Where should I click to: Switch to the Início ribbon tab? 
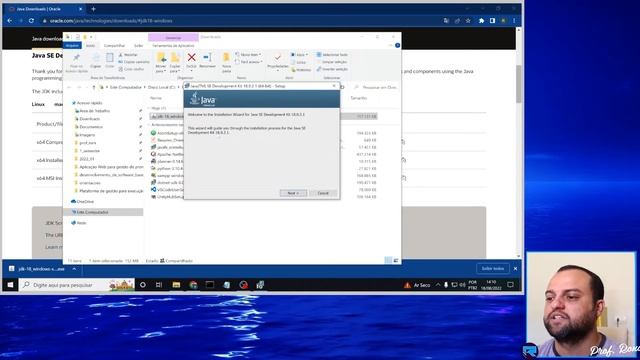90,45
